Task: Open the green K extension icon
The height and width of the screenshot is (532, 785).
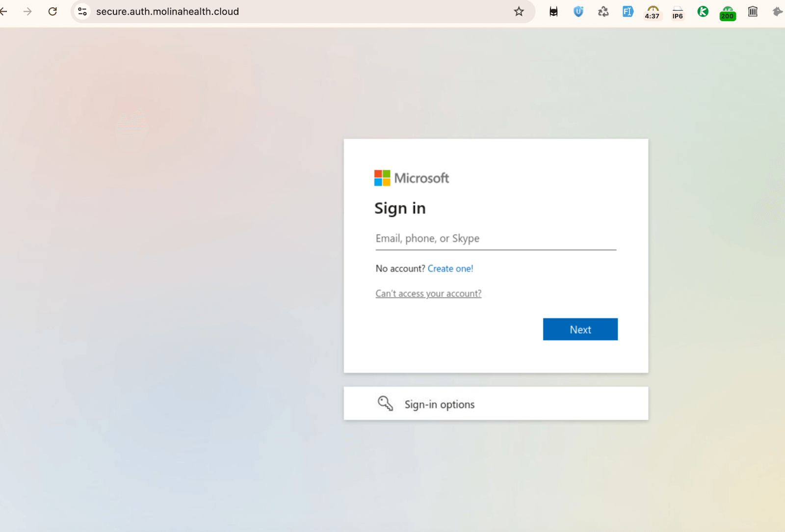Action: [703, 12]
